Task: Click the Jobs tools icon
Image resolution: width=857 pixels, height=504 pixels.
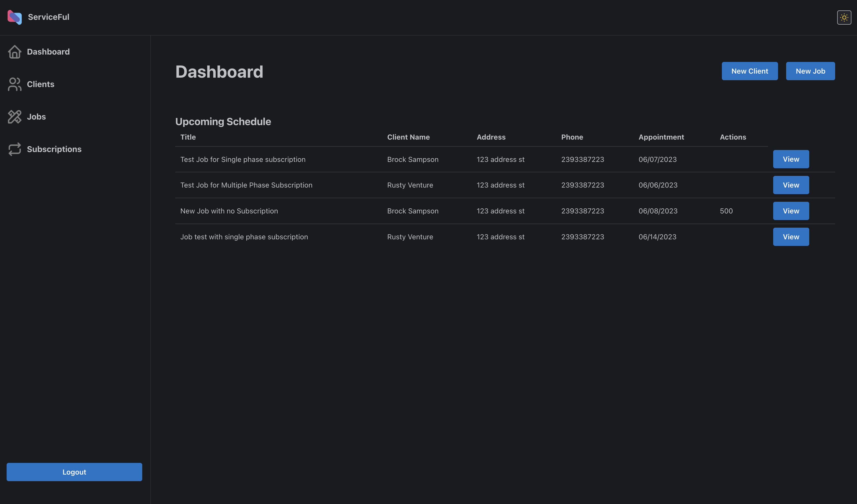Action: (15, 116)
